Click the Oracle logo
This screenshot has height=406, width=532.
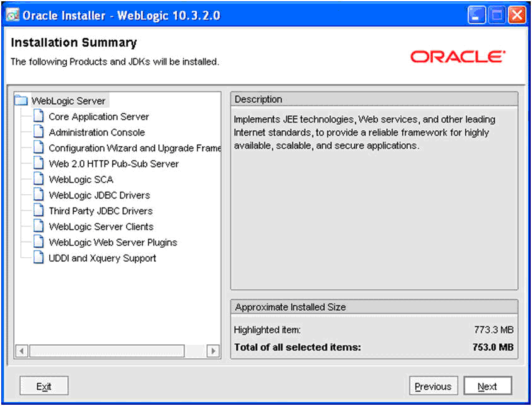(x=458, y=57)
